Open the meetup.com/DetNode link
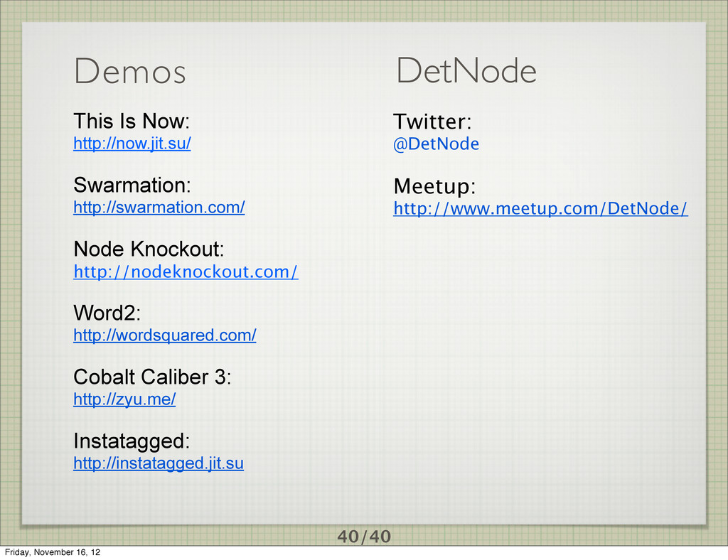Image resolution: width=728 pixels, height=560 pixels. point(540,208)
